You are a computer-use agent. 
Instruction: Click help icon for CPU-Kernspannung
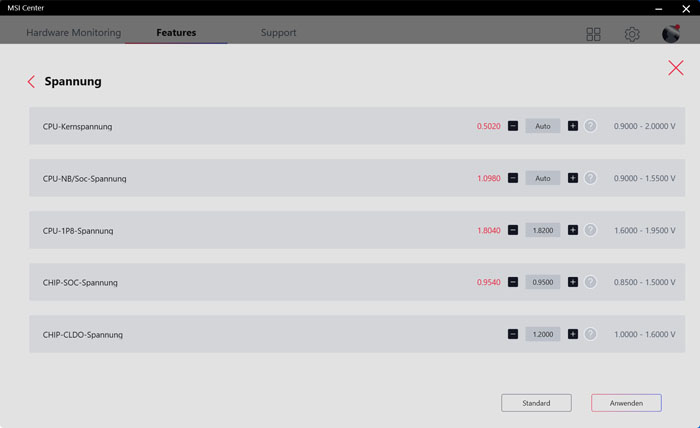590,126
